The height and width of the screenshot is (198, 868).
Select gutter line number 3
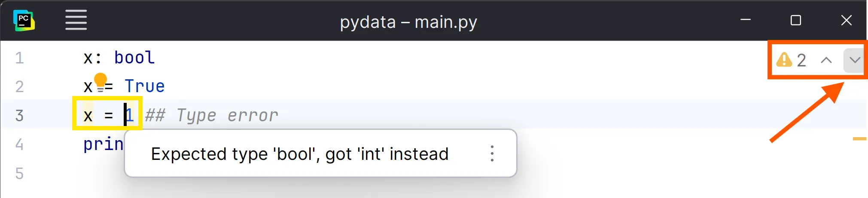(x=19, y=115)
